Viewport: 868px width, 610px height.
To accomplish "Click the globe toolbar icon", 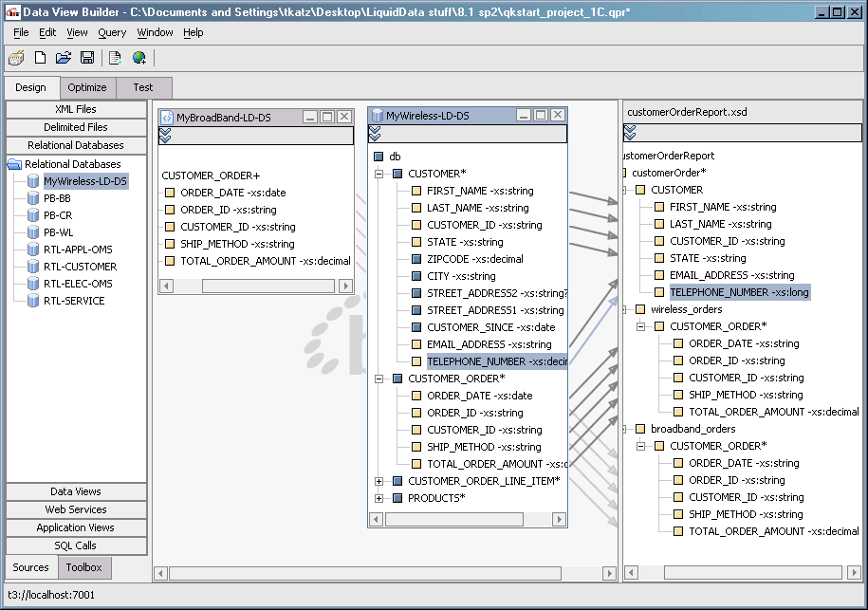I will pyautogui.click(x=139, y=58).
